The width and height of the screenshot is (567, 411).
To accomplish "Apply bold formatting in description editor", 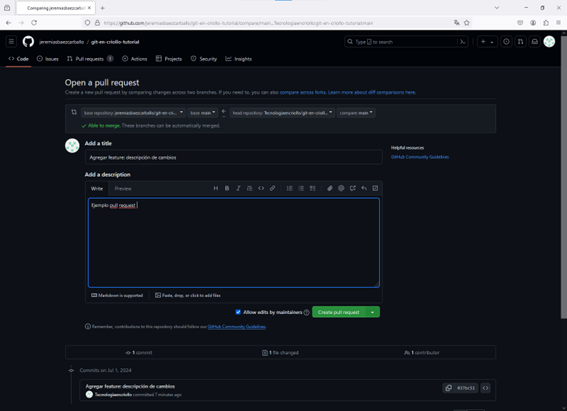I will (227, 188).
